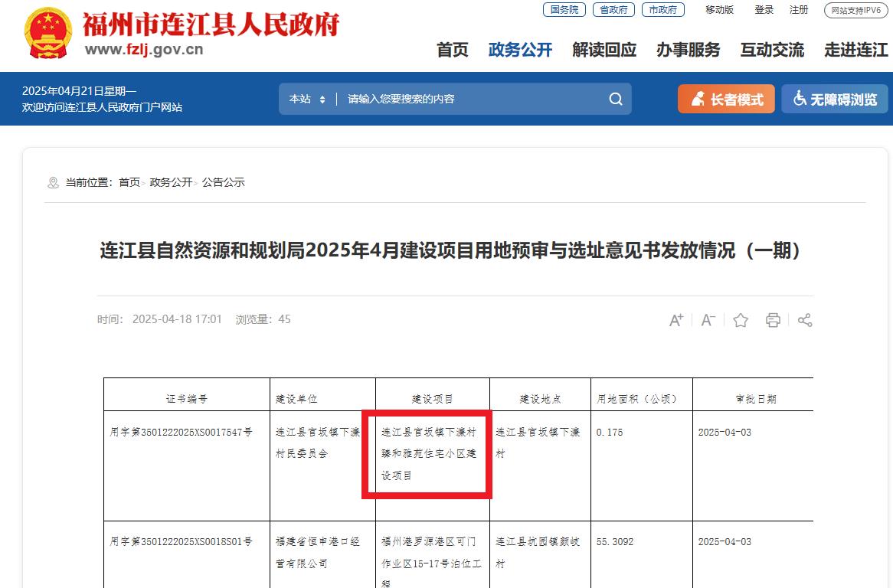Click certificate number ending XS0018S01号
This screenshot has width=893, height=588.
(181, 541)
